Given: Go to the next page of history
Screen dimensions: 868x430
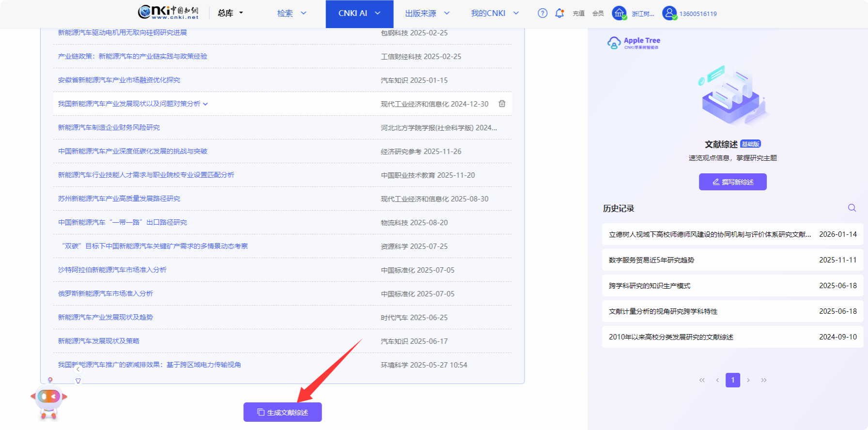Looking at the screenshot, I should 748,380.
